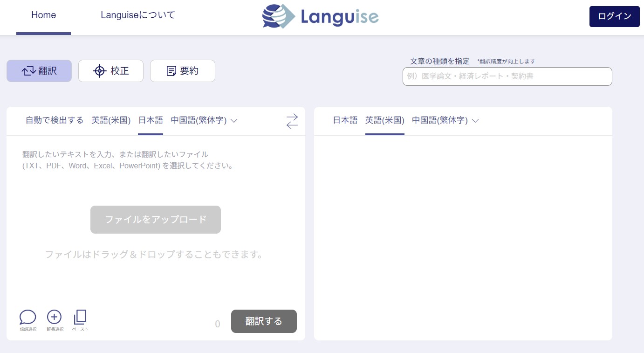The width and height of the screenshot is (644, 353).
Task: Open the source language dropdown chevron
Action: [233, 121]
